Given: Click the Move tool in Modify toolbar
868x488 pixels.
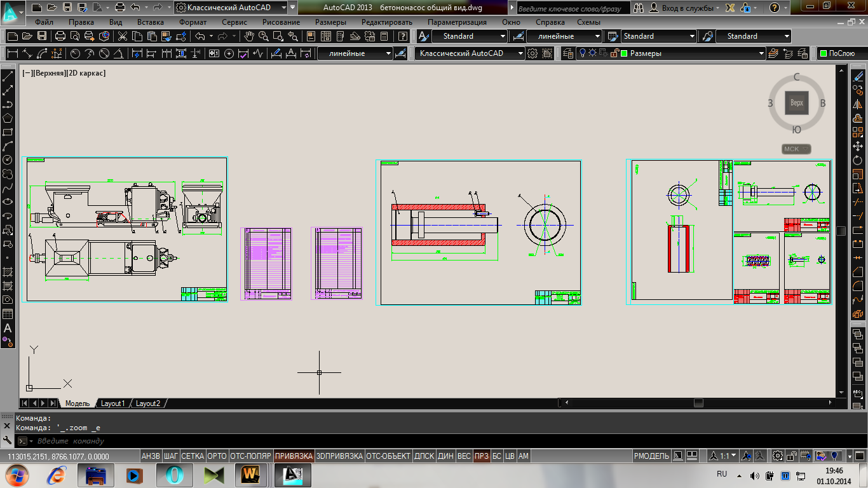Looking at the screenshot, I should click(x=858, y=146).
